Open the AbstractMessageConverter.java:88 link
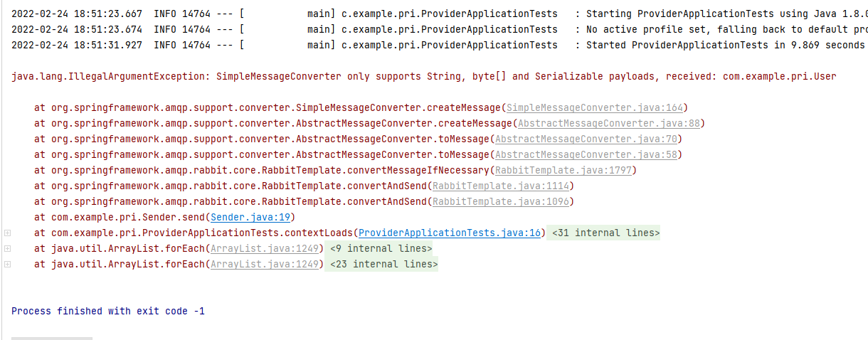The image size is (868, 340). tap(609, 124)
